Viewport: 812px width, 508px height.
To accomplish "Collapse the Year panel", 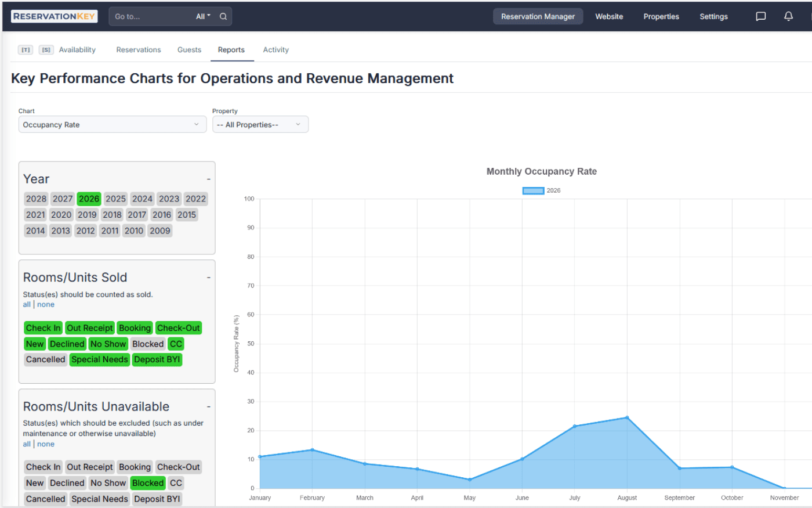I will [208, 179].
